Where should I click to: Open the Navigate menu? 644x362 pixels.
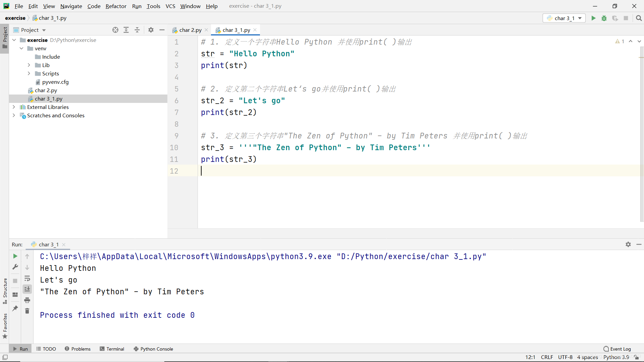click(x=71, y=6)
